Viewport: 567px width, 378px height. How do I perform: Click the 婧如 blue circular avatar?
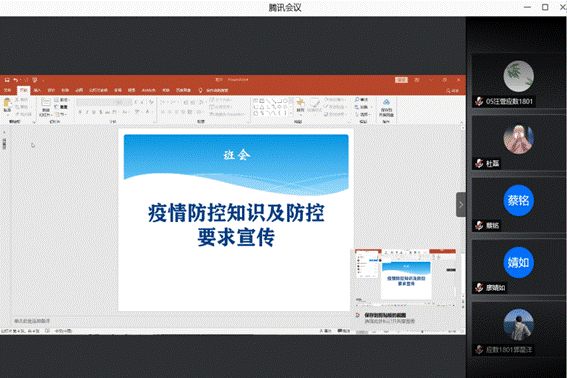point(519,263)
